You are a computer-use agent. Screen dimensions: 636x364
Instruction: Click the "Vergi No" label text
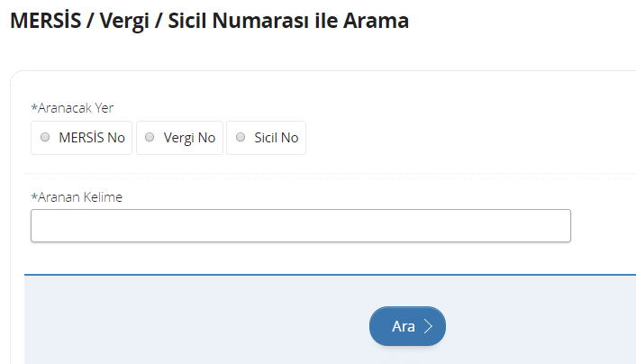[x=189, y=138]
